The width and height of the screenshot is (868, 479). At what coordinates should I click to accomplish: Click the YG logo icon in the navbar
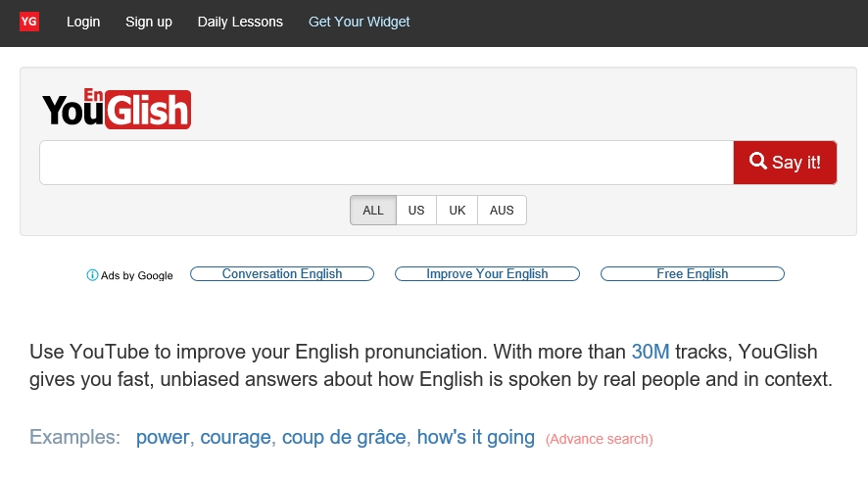(29, 22)
